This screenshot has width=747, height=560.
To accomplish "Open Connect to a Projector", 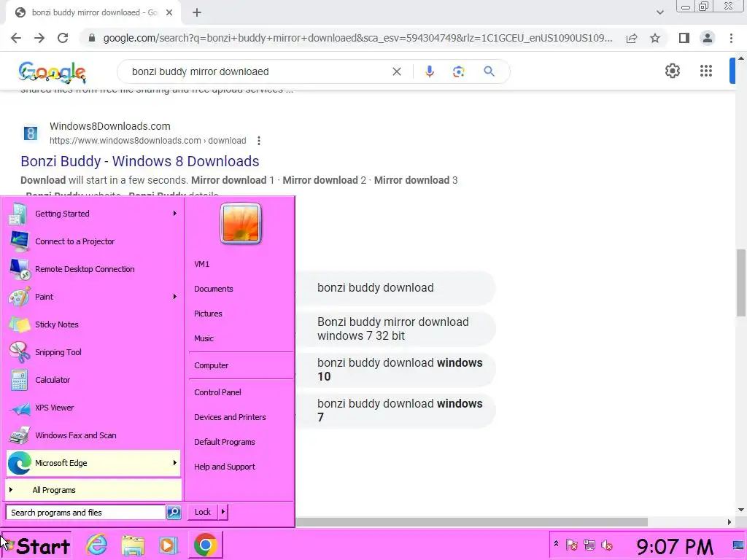I will pyautogui.click(x=93, y=241).
